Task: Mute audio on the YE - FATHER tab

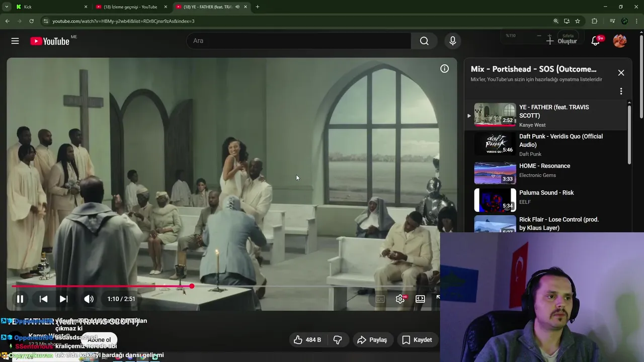Action: click(x=237, y=7)
